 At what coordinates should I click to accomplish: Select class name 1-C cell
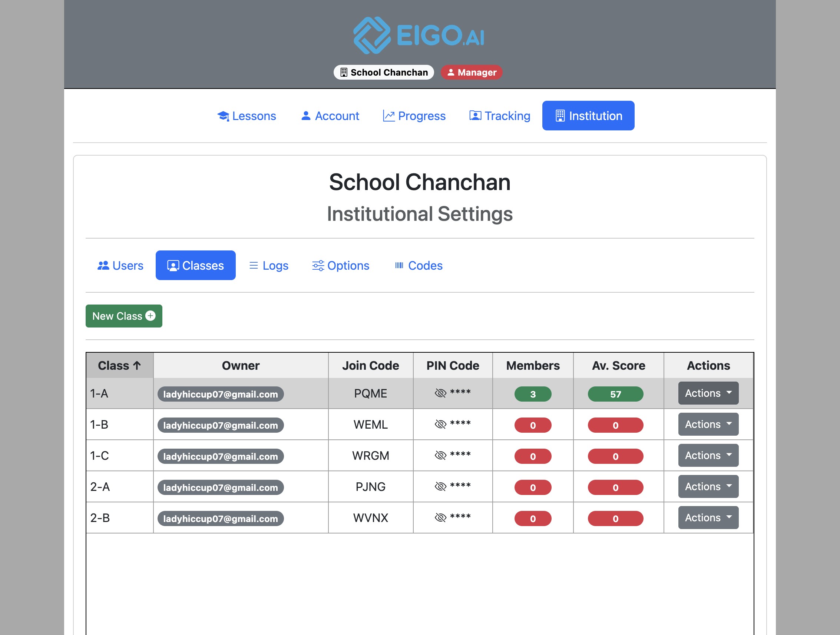click(120, 455)
